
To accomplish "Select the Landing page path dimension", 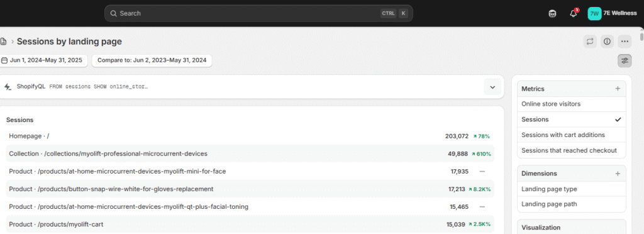I will point(571,204).
